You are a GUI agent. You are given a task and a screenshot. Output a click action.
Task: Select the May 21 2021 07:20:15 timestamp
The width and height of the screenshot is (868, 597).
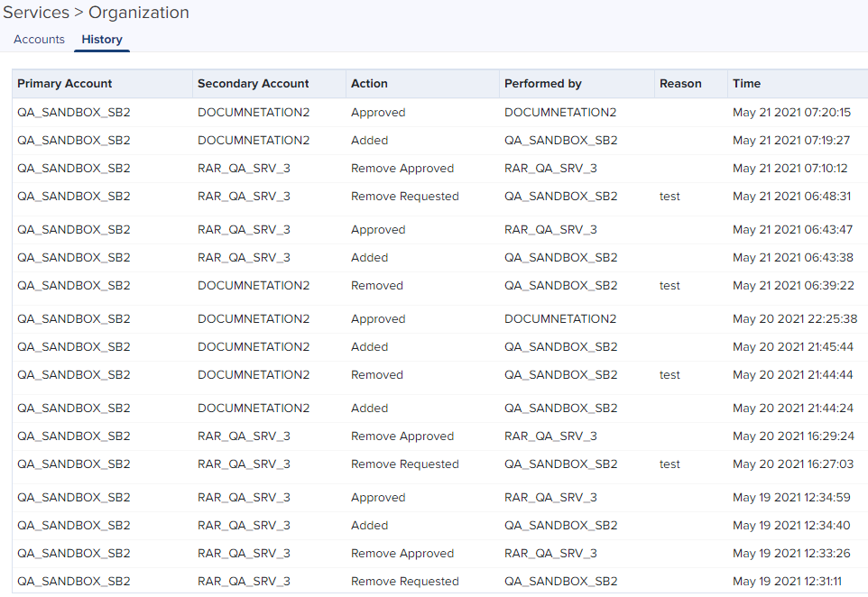click(x=791, y=113)
